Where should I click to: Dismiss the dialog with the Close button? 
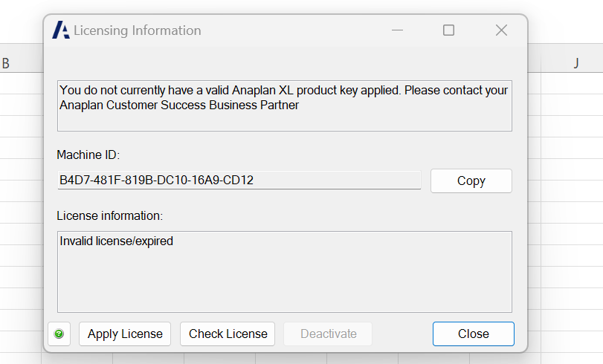pos(473,334)
